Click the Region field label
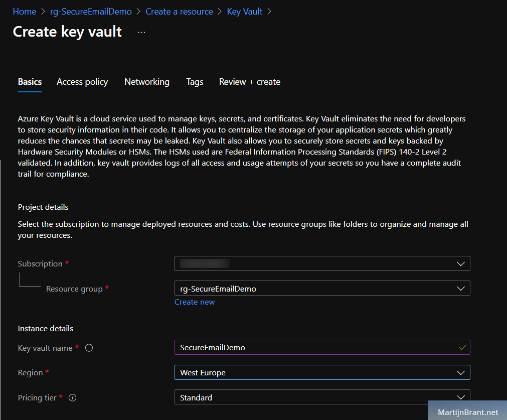507x420 pixels. pos(30,373)
